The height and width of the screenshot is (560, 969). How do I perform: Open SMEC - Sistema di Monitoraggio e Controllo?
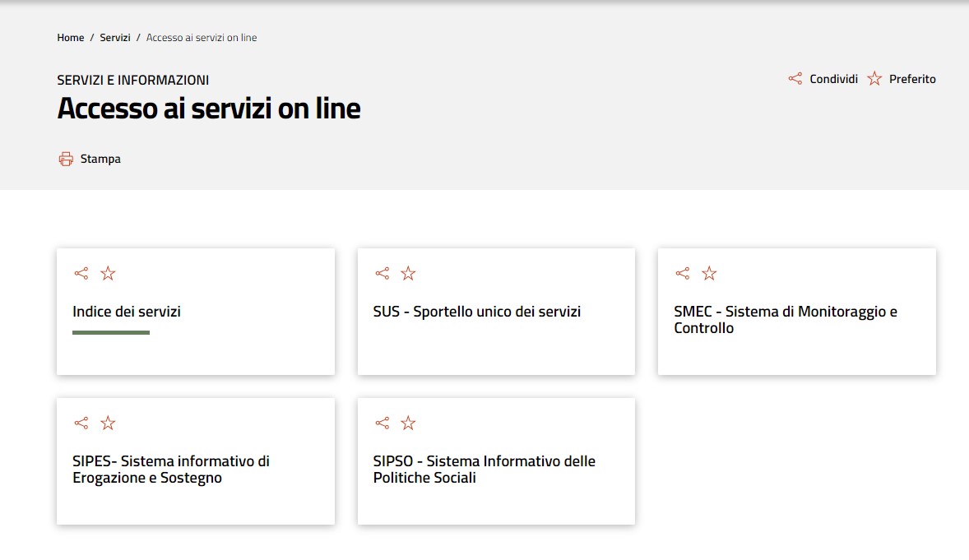(x=785, y=320)
